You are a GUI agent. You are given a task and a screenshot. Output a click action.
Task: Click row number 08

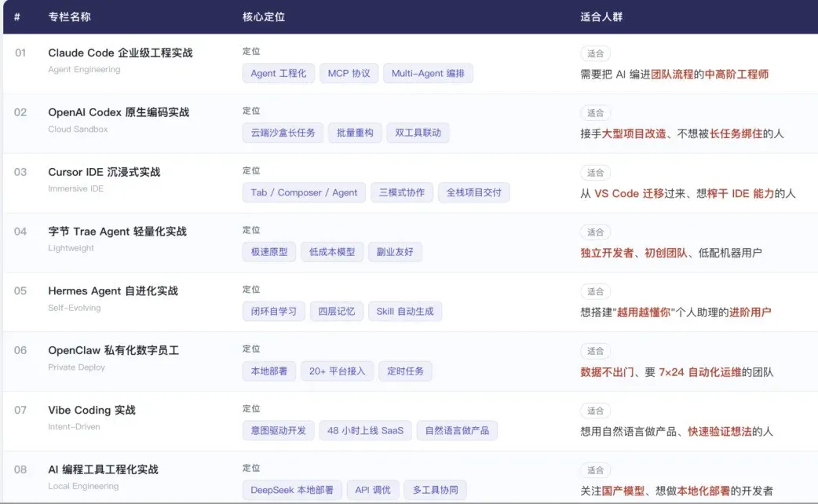click(20, 469)
